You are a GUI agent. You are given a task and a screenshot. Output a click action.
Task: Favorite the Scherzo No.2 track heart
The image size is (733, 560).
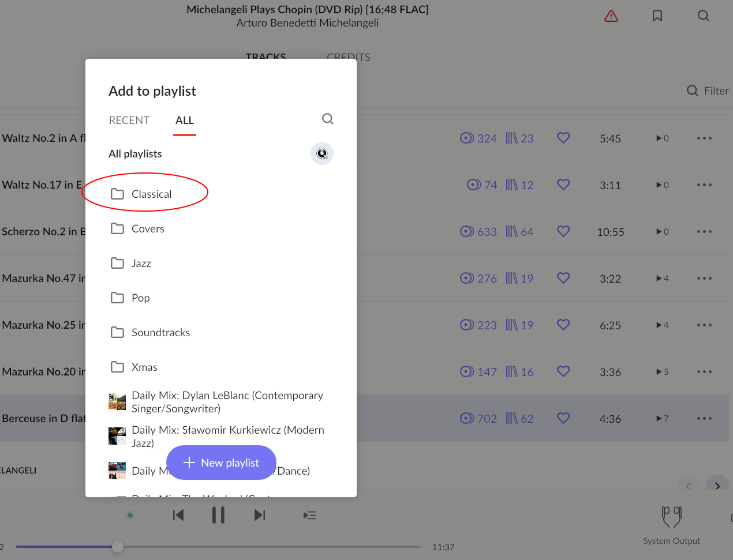563,231
